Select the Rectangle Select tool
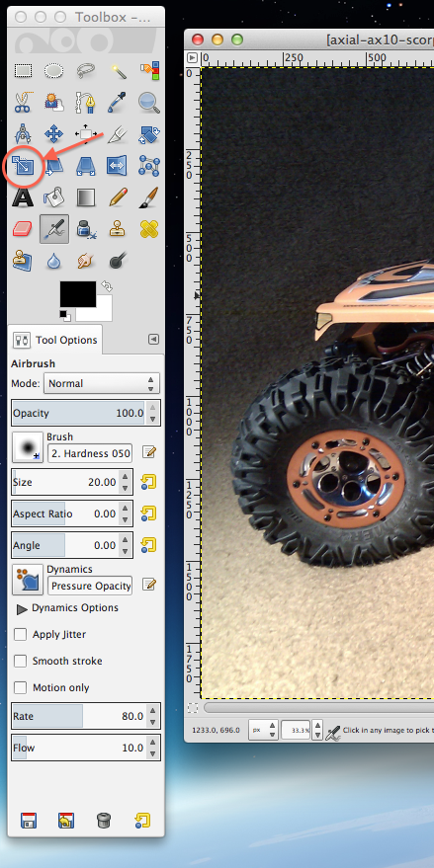Image resolution: width=434 pixels, height=868 pixels. coord(23,70)
